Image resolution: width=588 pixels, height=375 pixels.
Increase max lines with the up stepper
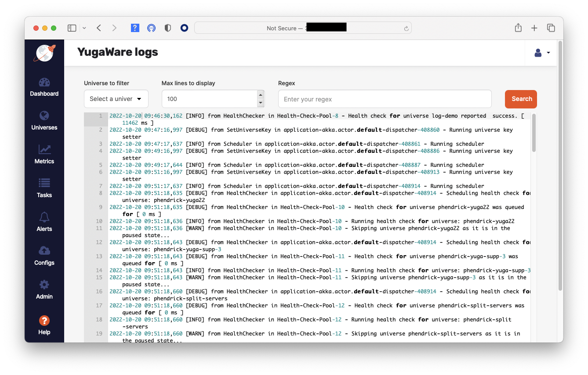(x=260, y=95)
